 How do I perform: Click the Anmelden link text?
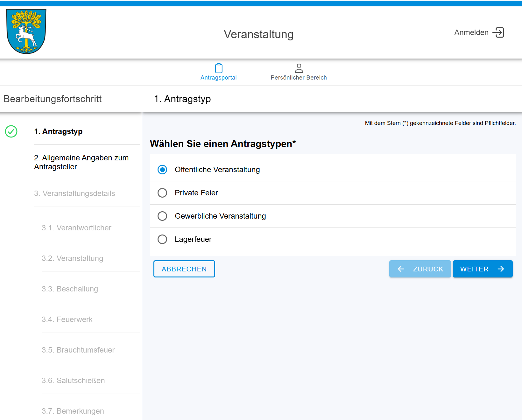point(471,32)
